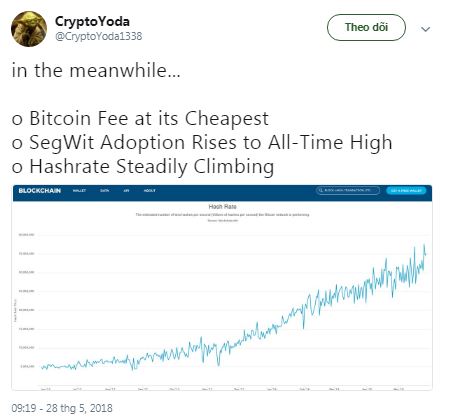Open the embedded hash rate chart image
Viewport: 450px width, 420px height.
[x=222, y=287]
